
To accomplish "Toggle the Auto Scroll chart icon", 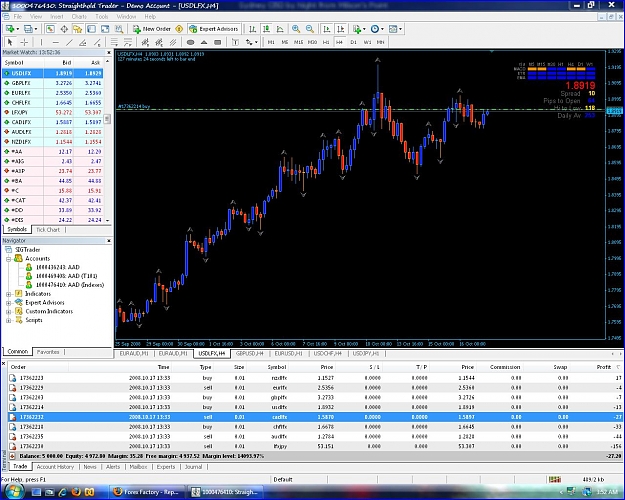I will pyautogui.click(x=327, y=29).
